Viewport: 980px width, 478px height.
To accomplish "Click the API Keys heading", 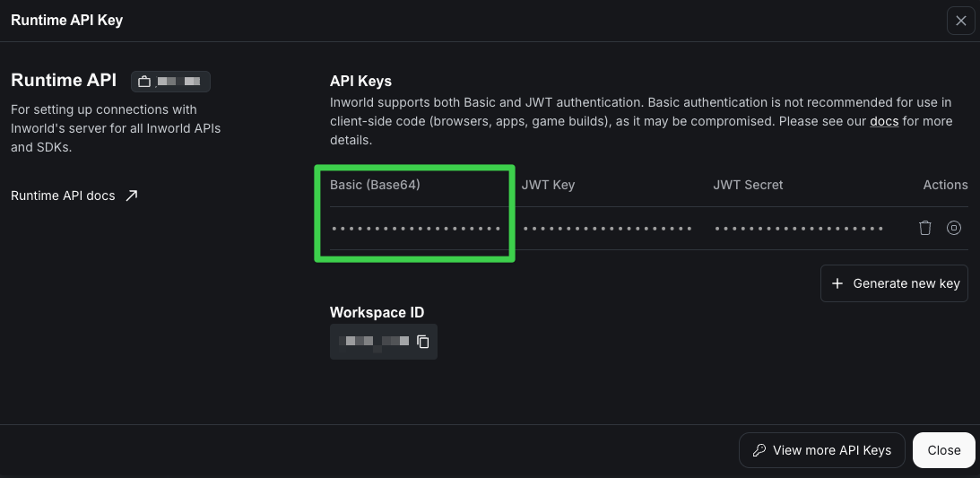I will pyautogui.click(x=360, y=82).
